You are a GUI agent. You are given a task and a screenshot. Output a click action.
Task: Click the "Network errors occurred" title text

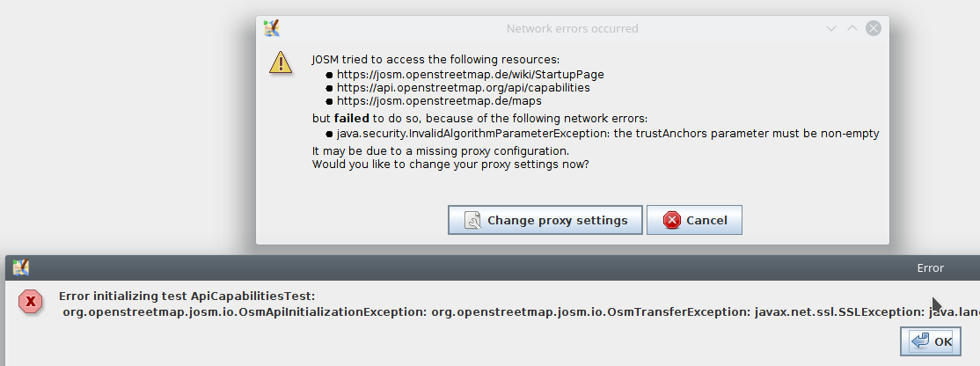(x=572, y=29)
